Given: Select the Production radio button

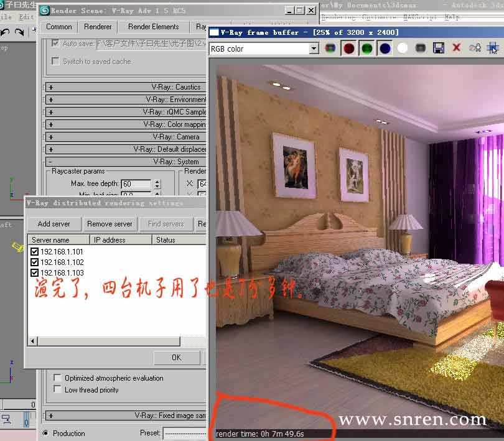Looking at the screenshot, I should pos(45,434).
